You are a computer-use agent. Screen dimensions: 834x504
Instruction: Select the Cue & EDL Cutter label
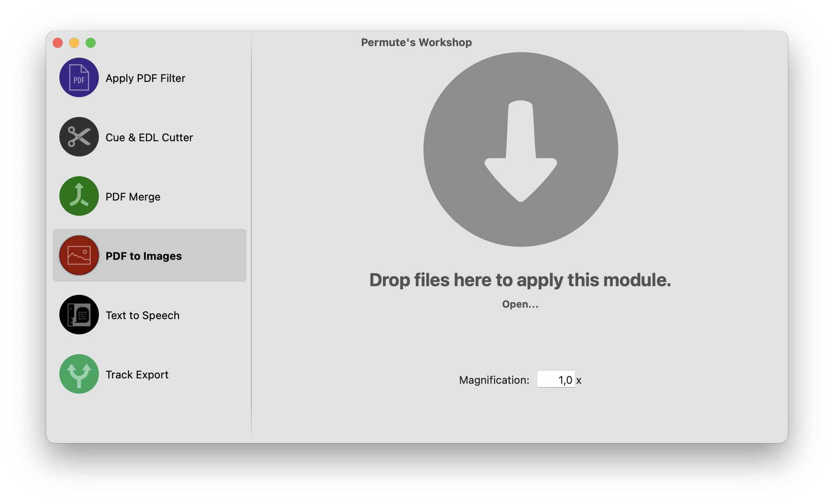[149, 138]
